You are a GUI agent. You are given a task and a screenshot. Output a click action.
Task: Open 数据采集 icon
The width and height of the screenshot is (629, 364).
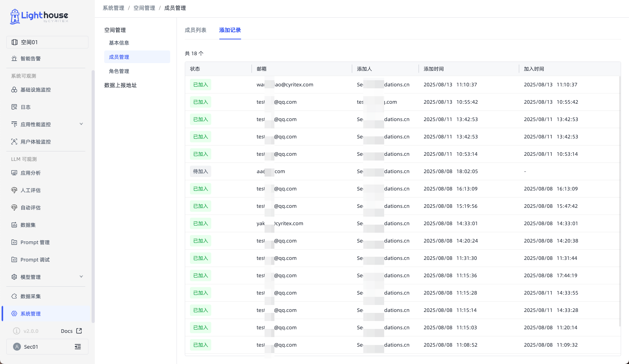(x=14, y=296)
